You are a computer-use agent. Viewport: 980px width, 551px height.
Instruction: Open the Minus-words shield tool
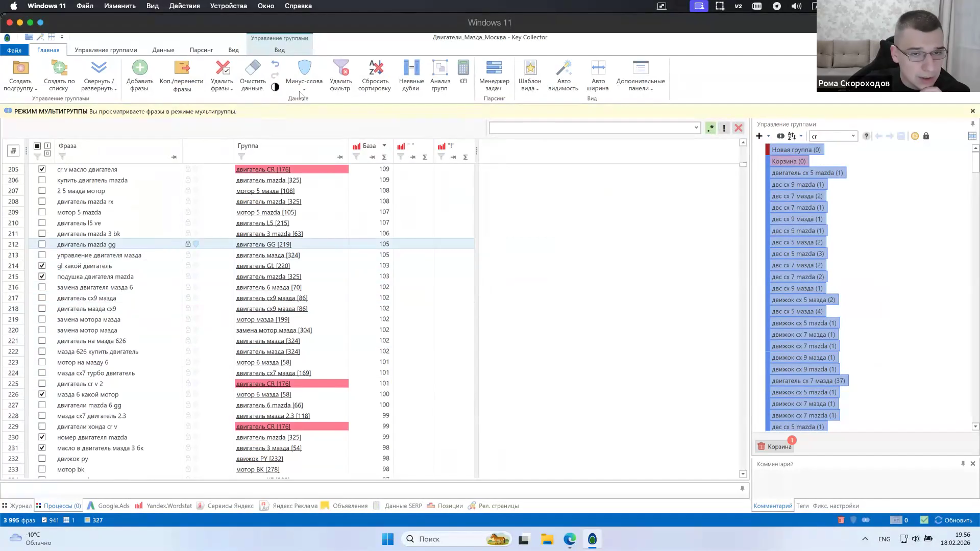[x=304, y=68]
